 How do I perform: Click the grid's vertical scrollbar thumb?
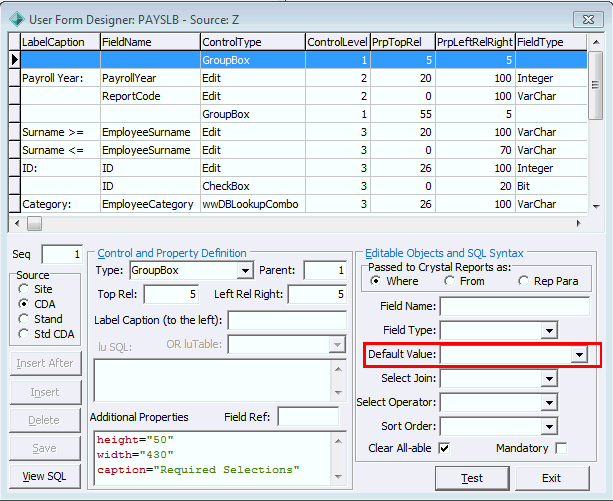click(595, 85)
